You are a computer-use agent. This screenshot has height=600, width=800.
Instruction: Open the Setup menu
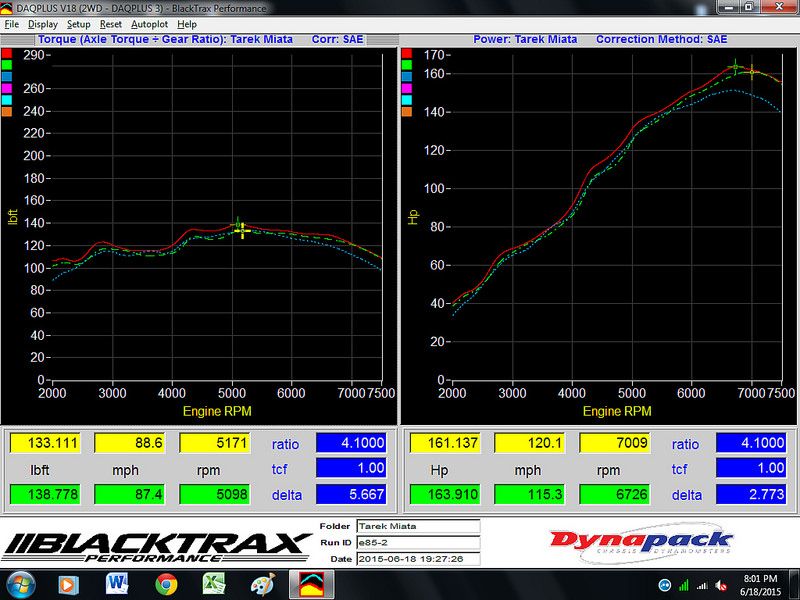pos(78,24)
